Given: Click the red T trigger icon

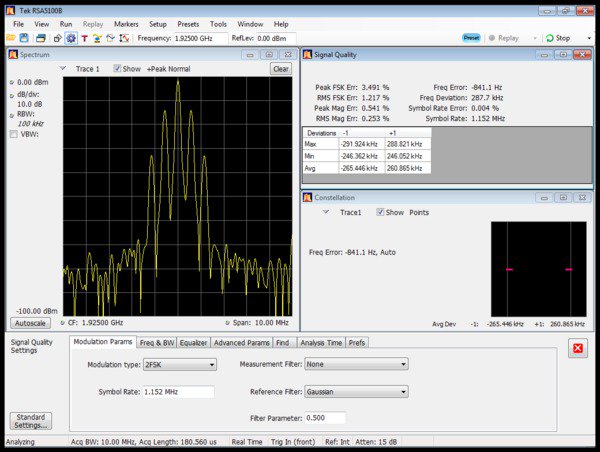Looking at the screenshot, I should click(x=84, y=38).
